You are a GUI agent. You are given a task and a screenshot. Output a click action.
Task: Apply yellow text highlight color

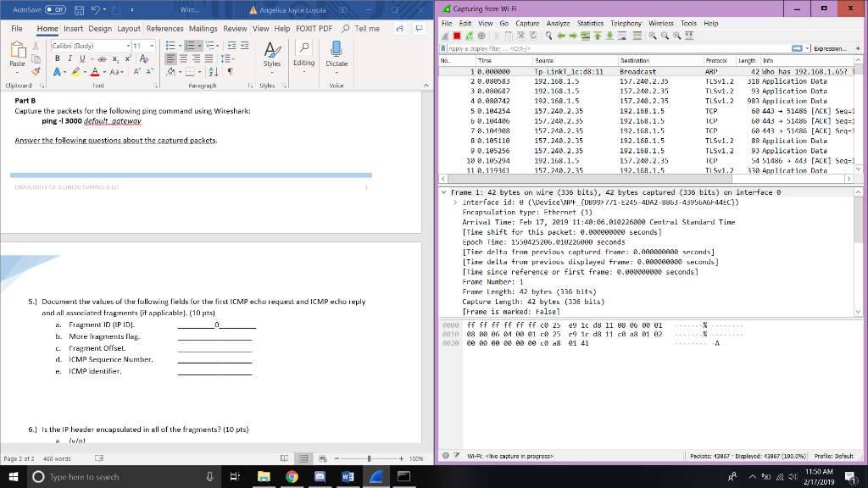pyautogui.click(x=75, y=72)
